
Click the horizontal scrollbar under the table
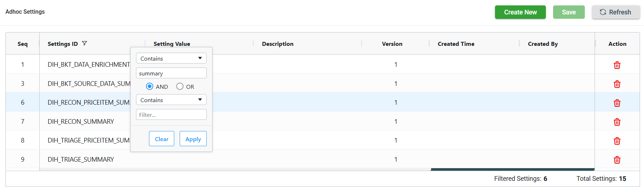tap(512, 169)
